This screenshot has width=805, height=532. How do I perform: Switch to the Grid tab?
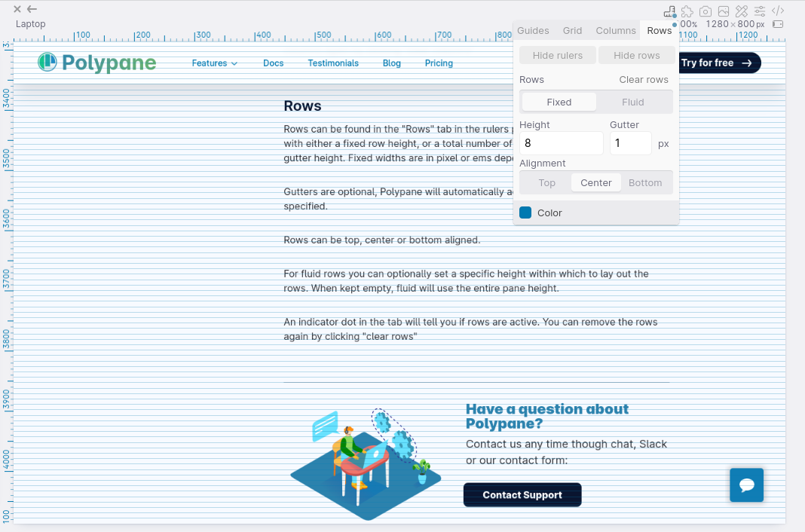click(572, 30)
